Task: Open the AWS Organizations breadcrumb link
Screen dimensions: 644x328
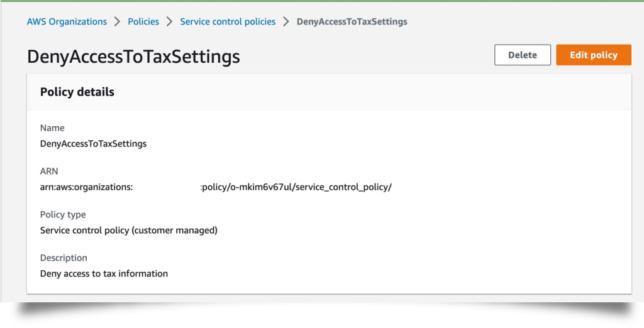Action: [x=67, y=22]
